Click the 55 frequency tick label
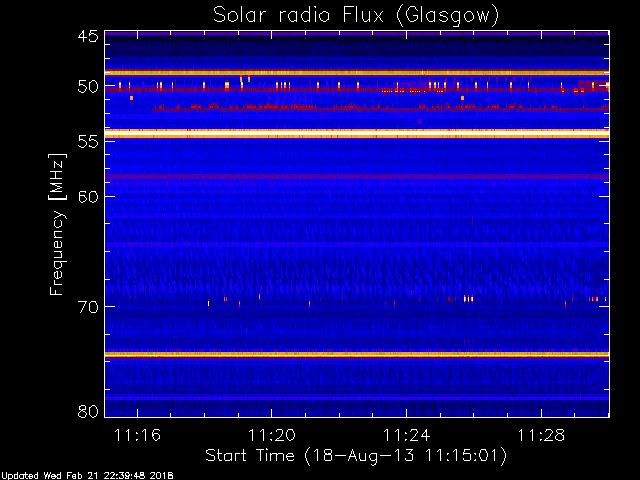The height and width of the screenshot is (480, 640). click(x=88, y=142)
